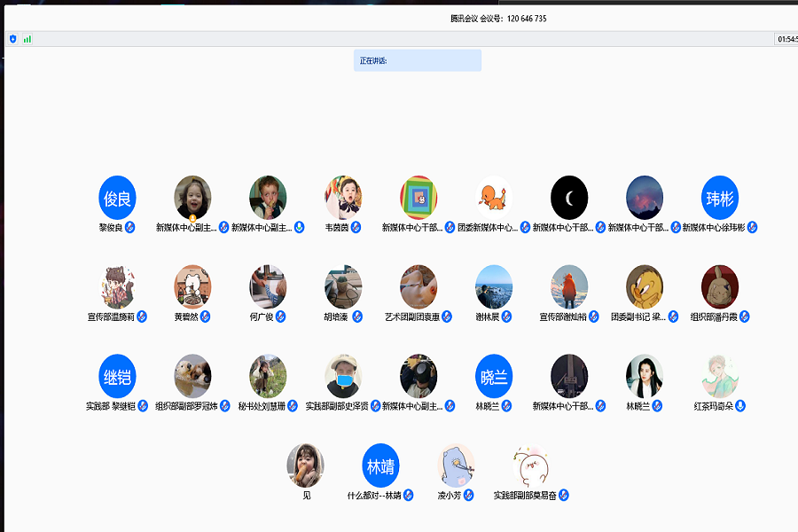
Task: Click microphone icon next to 实践部副部莫易奋
Action: (563, 495)
